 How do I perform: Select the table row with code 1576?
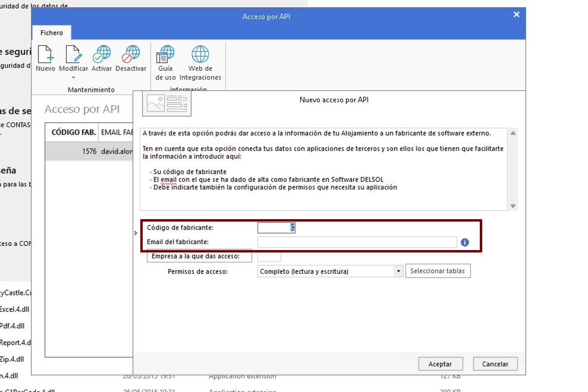(x=89, y=151)
